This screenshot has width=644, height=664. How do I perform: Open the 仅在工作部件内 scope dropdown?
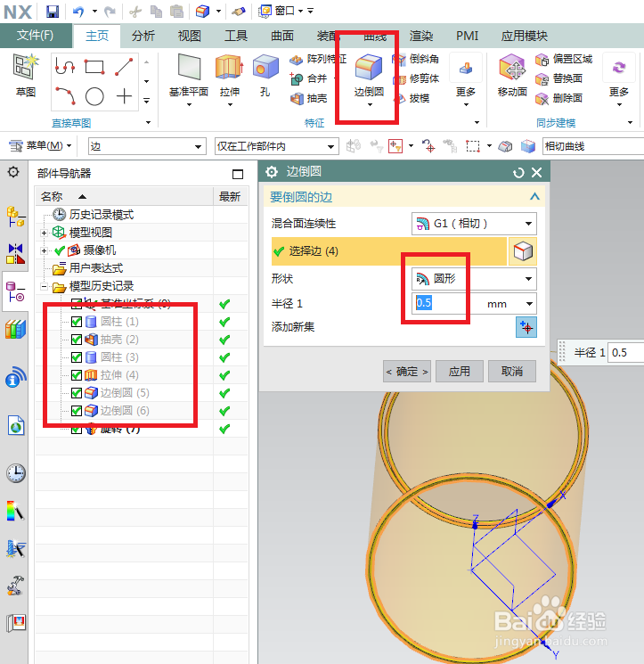tap(277, 146)
